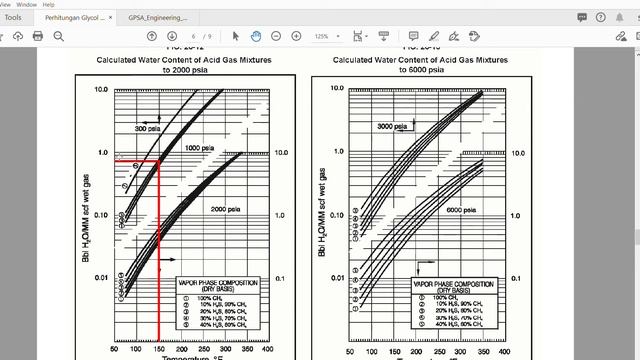640x360 pixels.
Task: Click left chart Bbl H2O/MM scf axis label
Action: [x=86, y=218]
